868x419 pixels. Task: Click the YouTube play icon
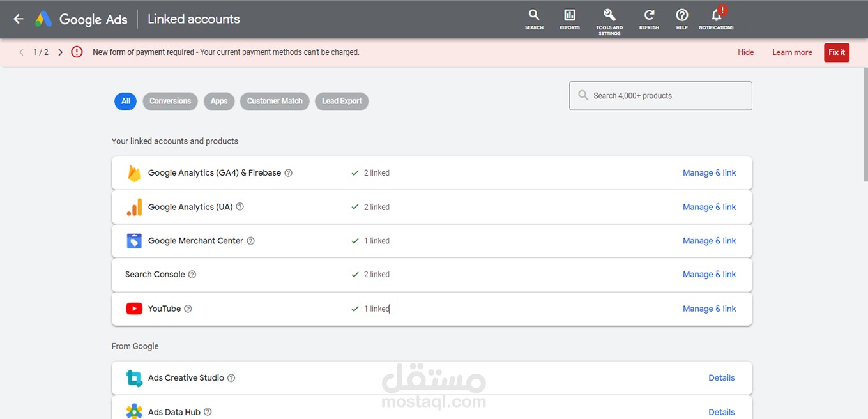tap(134, 309)
